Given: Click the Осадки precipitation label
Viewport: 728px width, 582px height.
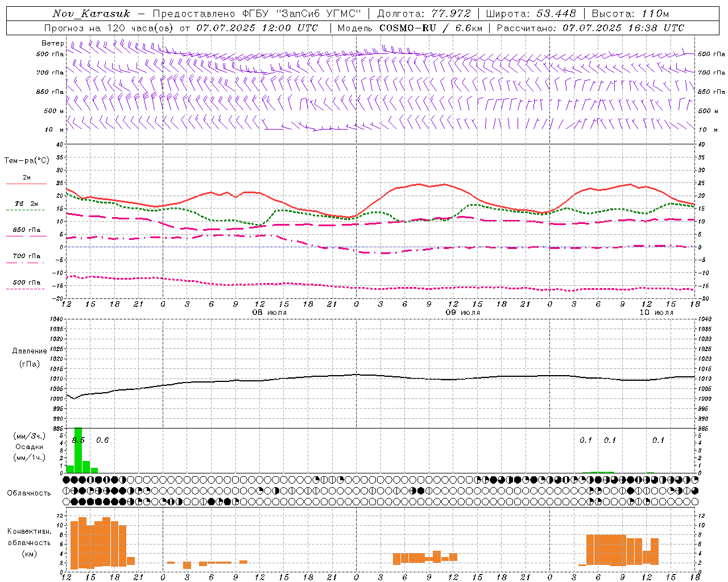Looking at the screenshot, I should pyautogui.click(x=29, y=447).
